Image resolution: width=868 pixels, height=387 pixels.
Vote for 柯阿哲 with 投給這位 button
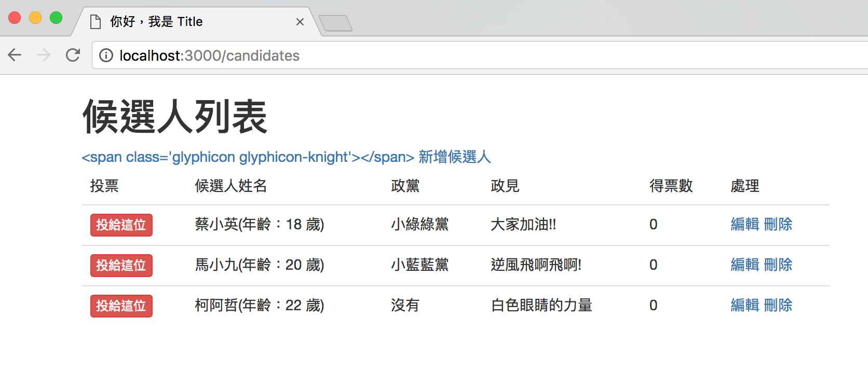tap(121, 306)
